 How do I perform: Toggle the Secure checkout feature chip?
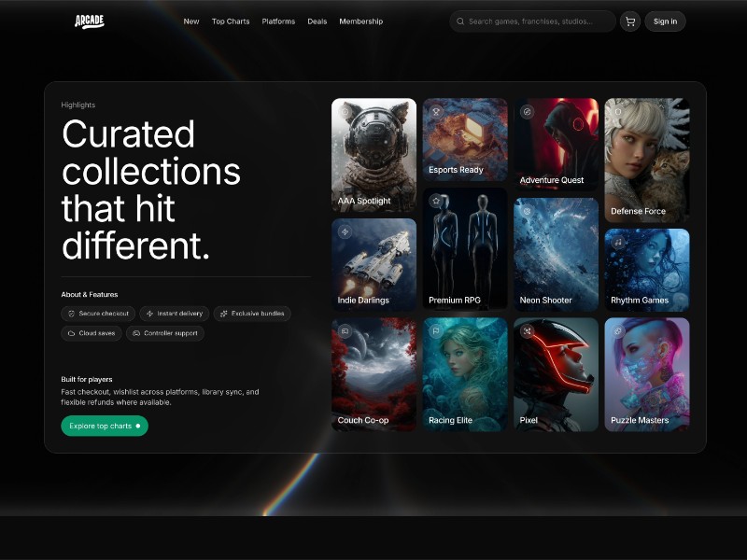[98, 314]
